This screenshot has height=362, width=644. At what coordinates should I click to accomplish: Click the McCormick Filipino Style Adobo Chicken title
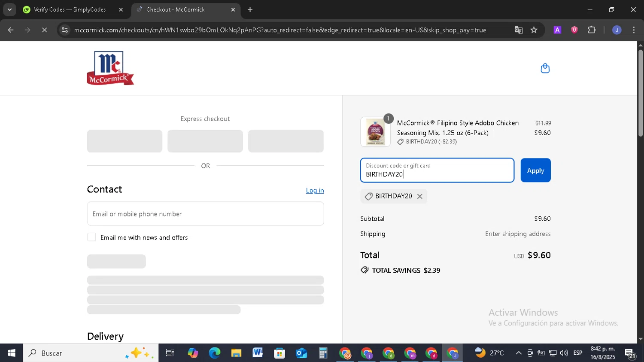point(458,128)
